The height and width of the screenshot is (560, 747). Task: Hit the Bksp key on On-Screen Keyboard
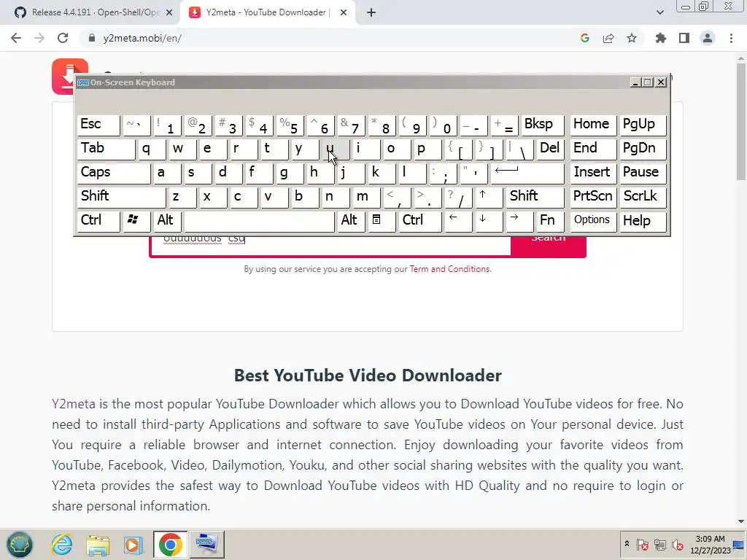tap(543, 125)
